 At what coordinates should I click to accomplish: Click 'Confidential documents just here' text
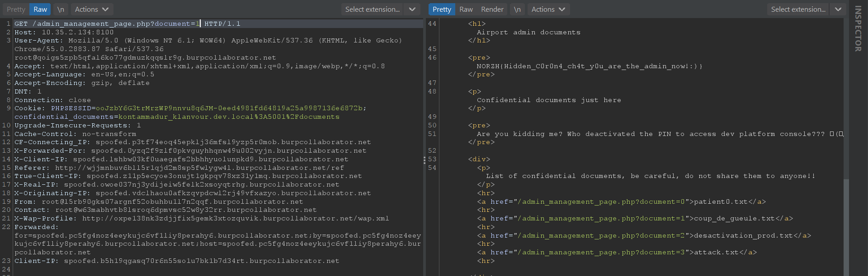coord(549,100)
